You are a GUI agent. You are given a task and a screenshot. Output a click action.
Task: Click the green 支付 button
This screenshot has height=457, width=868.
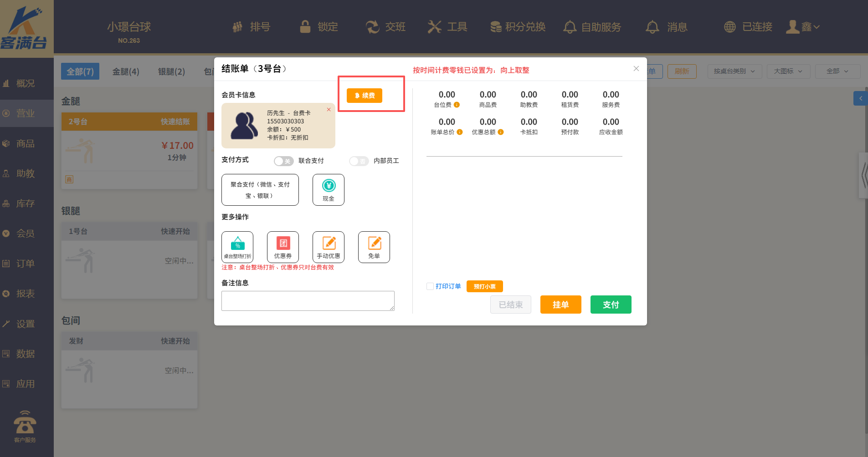click(611, 305)
